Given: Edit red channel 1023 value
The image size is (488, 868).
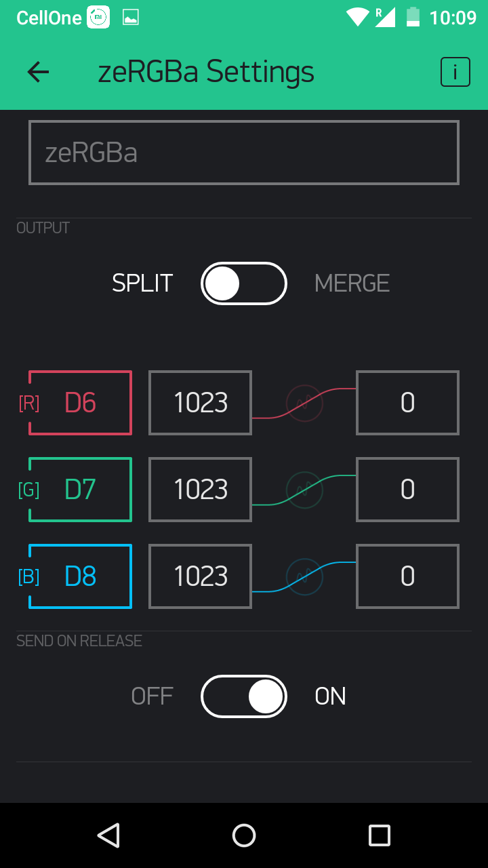Looking at the screenshot, I should point(201,403).
